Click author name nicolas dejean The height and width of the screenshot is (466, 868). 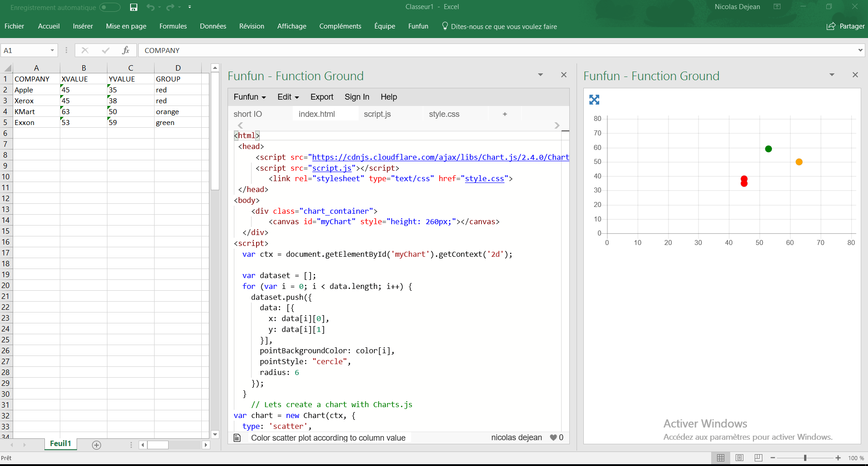point(517,437)
